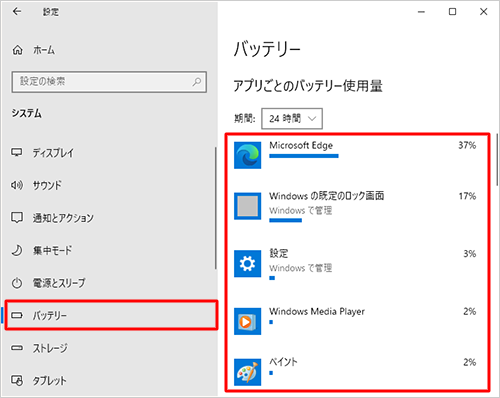Image resolution: width=500 pixels, height=398 pixels.
Task: Click the Sound speaker icon
Action: pyautogui.click(x=17, y=185)
